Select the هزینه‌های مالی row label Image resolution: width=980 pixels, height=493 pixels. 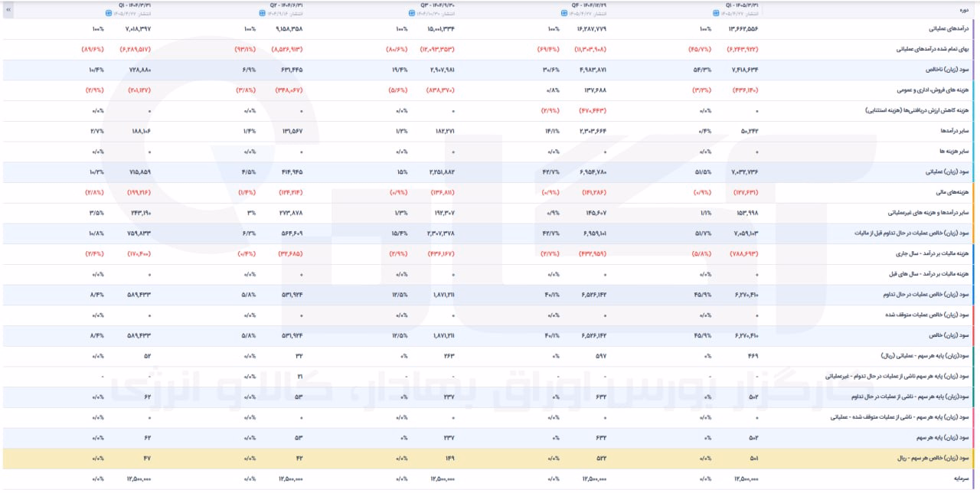coord(956,193)
